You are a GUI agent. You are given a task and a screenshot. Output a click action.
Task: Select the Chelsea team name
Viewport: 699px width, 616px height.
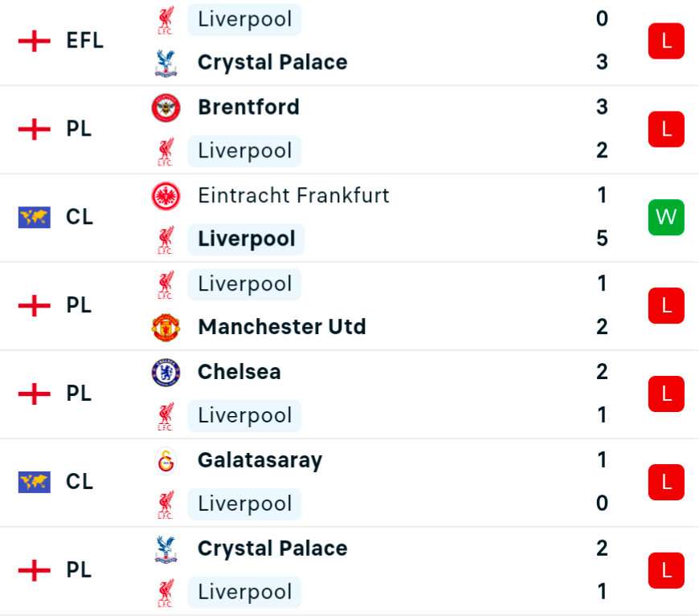239,372
